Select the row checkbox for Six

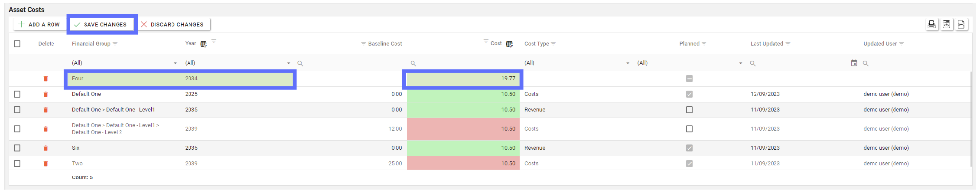tap(17, 148)
